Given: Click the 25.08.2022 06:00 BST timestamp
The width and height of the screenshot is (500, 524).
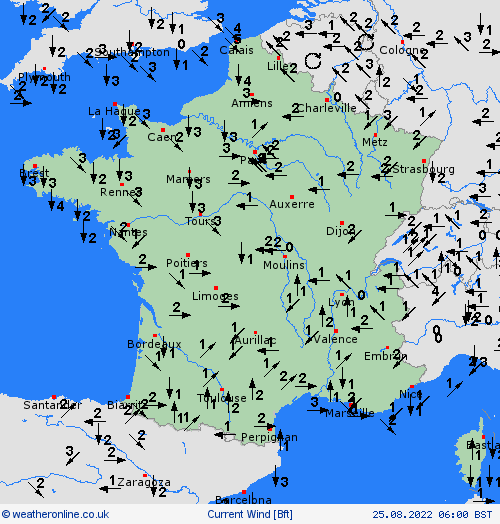Looking at the screenshot, I should (x=432, y=514).
